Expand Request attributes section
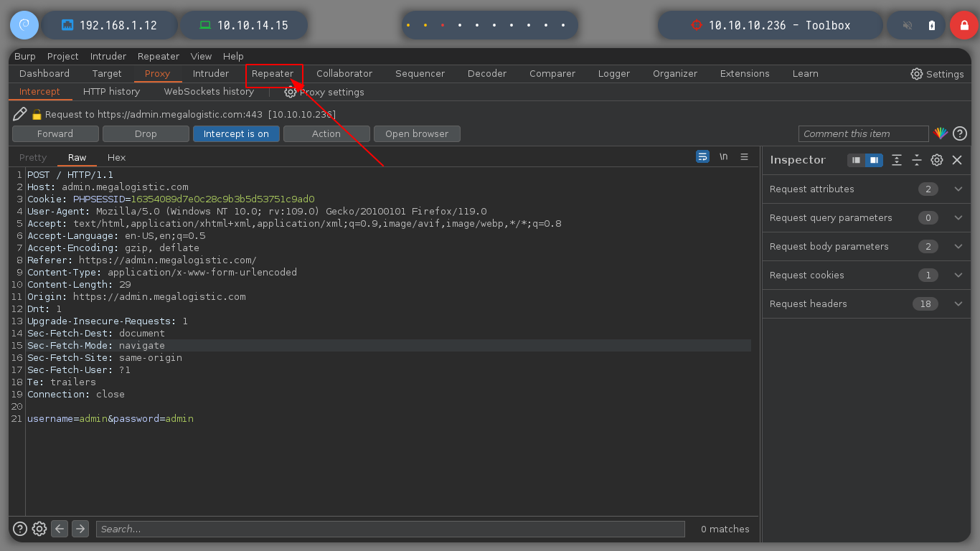 tap(867, 189)
